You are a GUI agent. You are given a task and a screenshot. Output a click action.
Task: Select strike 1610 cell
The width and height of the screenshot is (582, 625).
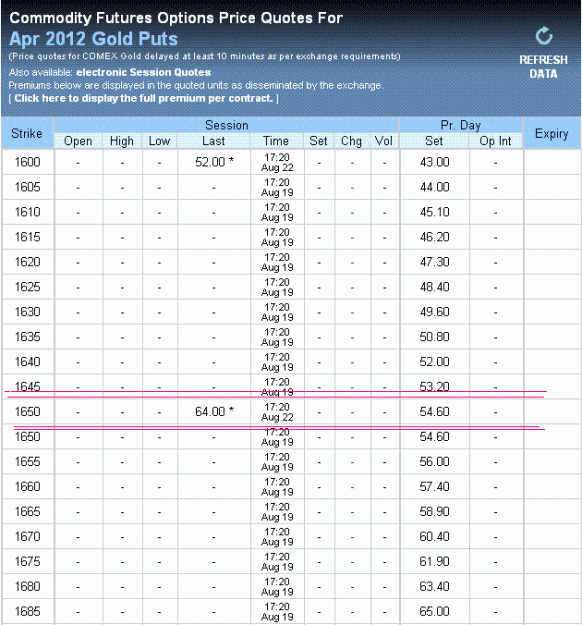[28, 212]
